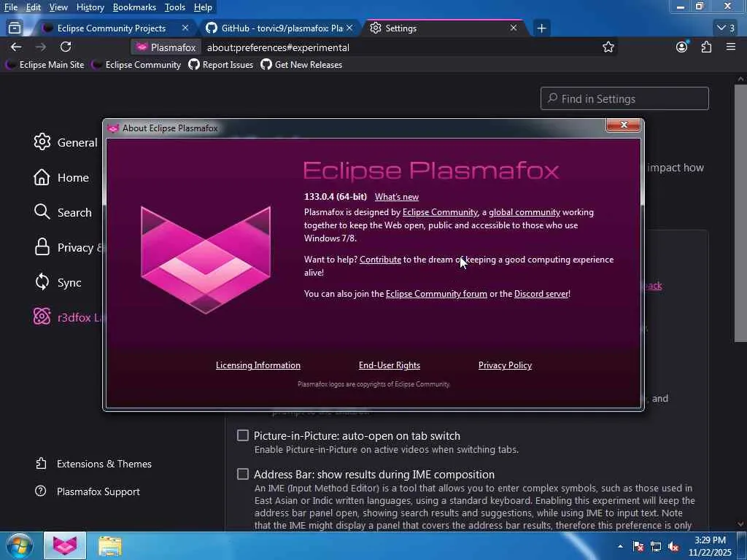Open the Eclipse Community link in about text
The image size is (747, 560).
tap(440, 212)
